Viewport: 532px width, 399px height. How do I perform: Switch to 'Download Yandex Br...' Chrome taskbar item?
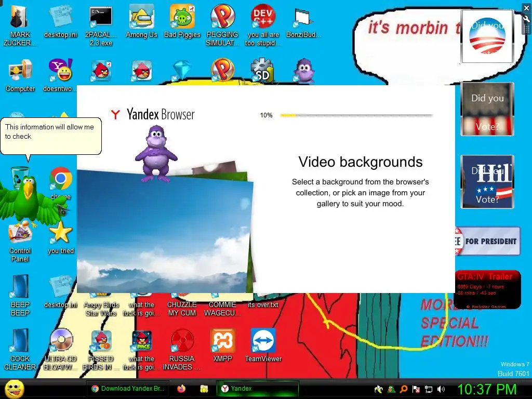pyautogui.click(x=128, y=389)
